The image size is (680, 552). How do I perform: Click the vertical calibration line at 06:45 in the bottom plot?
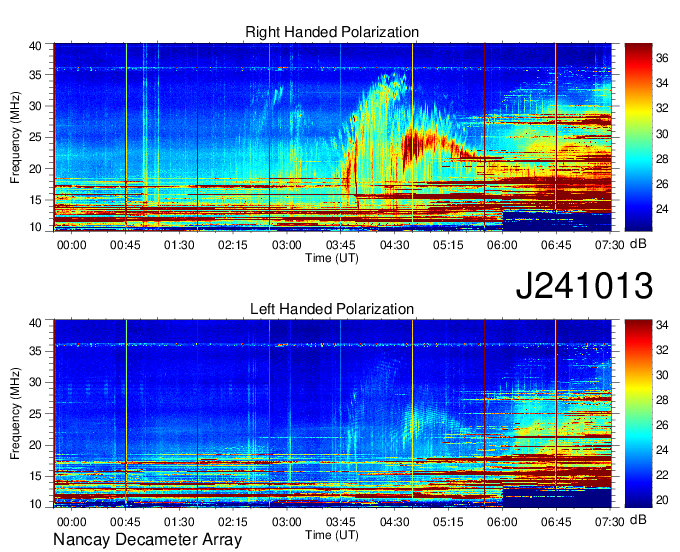(x=556, y=414)
